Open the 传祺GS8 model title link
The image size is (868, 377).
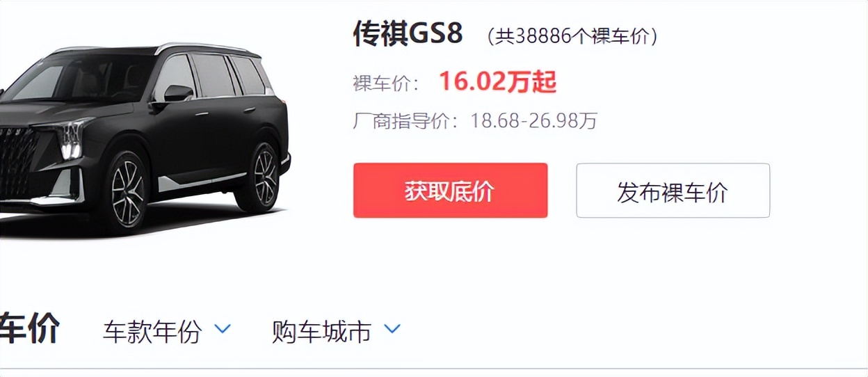point(408,33)
